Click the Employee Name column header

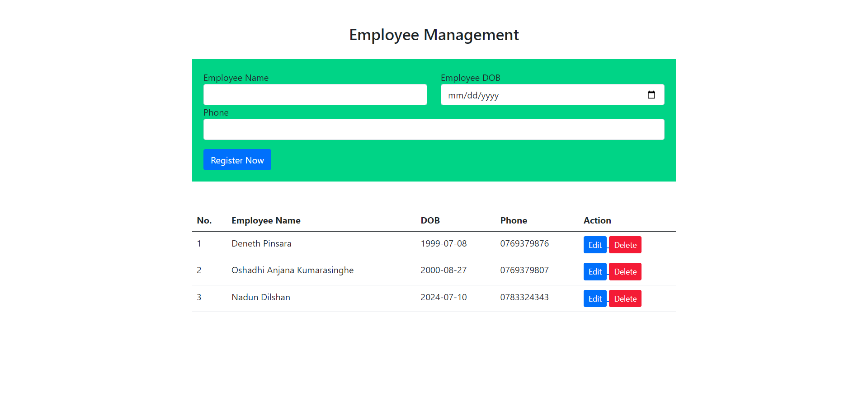pyautogui.click(x=266, y=220)
